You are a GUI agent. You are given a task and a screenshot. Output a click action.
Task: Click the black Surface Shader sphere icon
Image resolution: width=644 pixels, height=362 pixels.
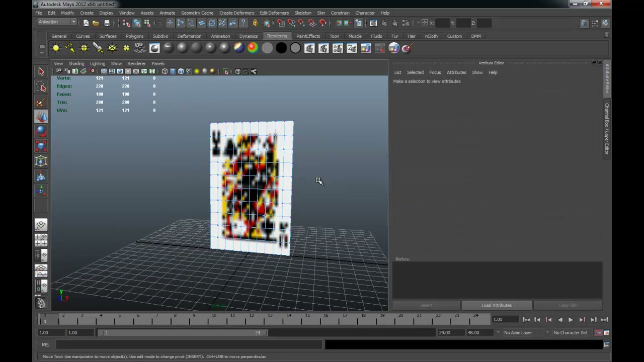281,48
